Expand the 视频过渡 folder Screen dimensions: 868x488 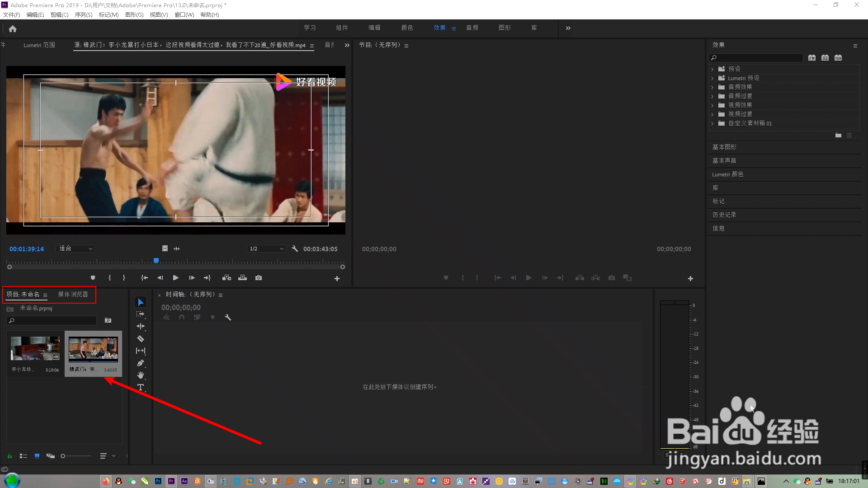(712, 114)
